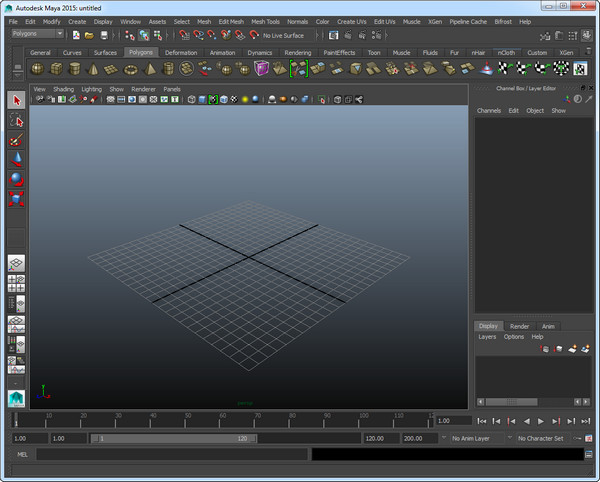Create a polygon torus from the shelf

pyautogui.click(x=131, y=69)
